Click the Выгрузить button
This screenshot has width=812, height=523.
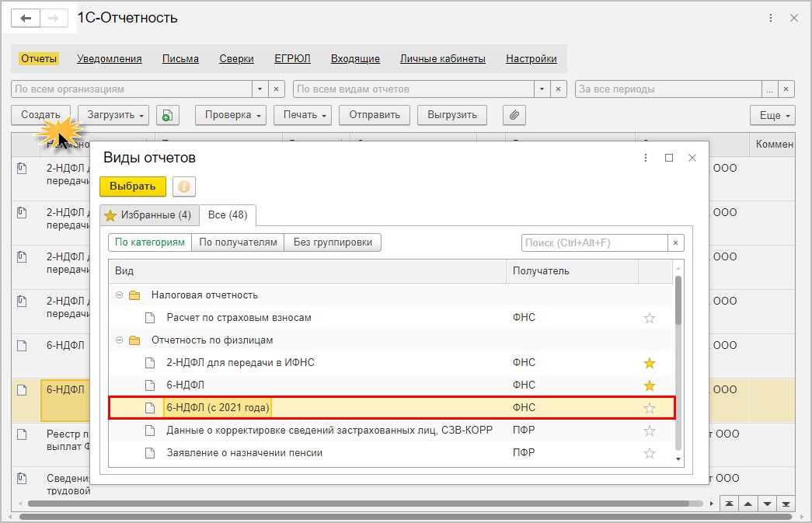coord(452,115)
